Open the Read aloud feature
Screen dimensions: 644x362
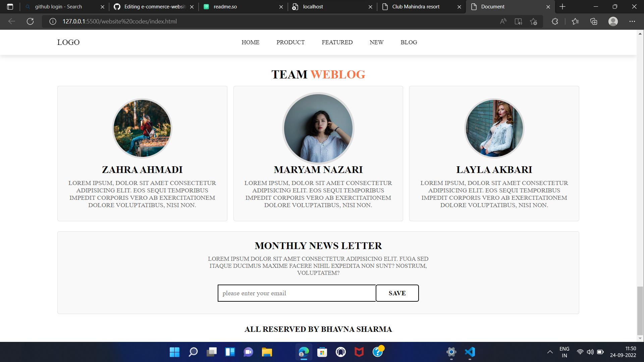click(x=503, y=21)
